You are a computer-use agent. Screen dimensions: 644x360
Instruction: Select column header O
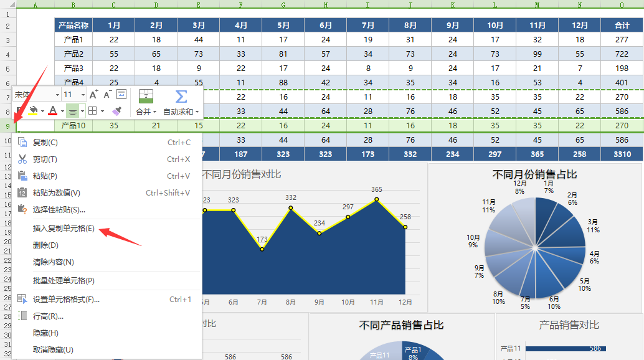point(622,5)
